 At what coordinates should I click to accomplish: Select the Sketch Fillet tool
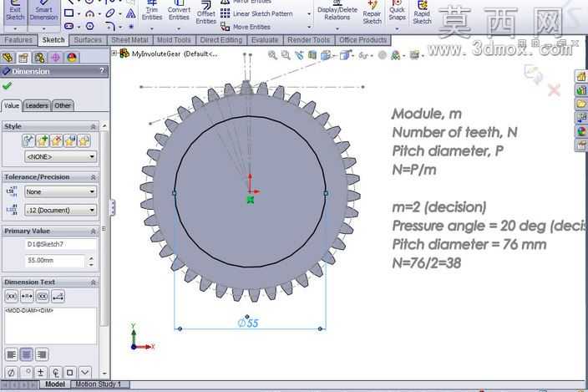click(110, 26)
